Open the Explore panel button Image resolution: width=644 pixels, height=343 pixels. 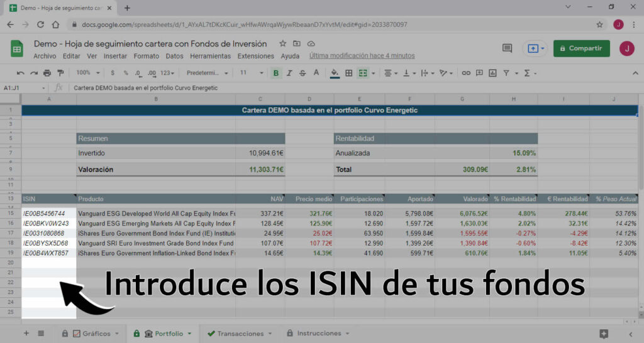pos(603,334)
